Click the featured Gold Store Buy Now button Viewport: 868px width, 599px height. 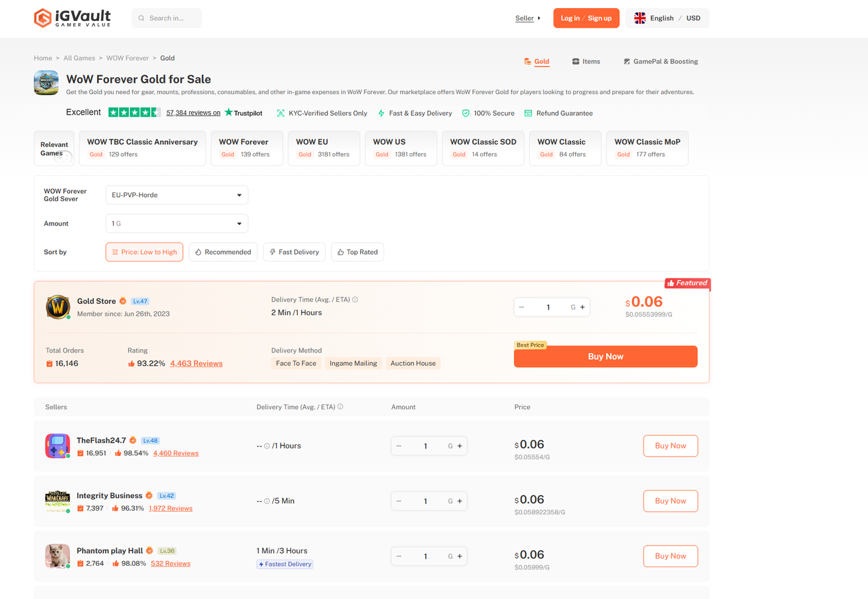coord(606,356)
